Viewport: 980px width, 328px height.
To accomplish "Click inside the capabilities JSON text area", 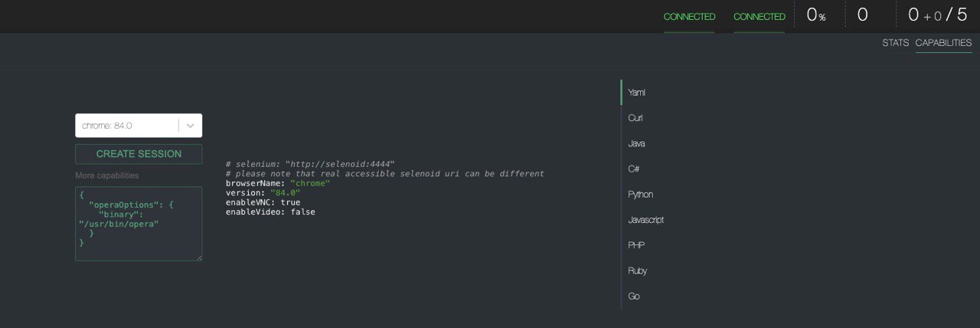I will 139,224.
